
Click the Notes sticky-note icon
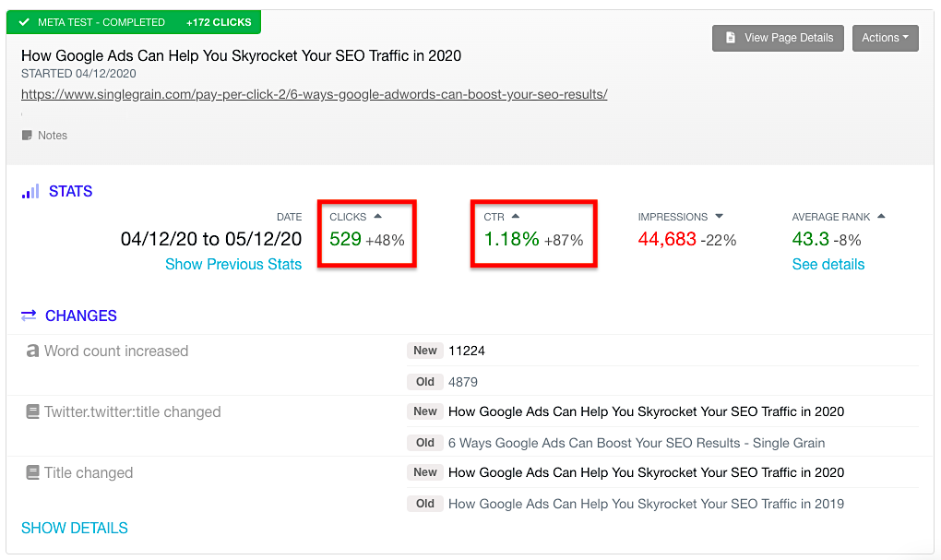27,136
